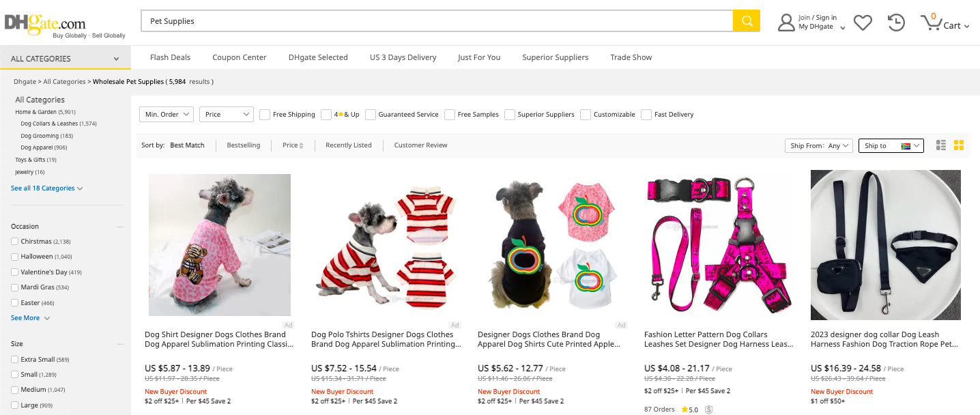Image resolution: width=980 pixels, height=415 pixels.
Task: Open the Ship From dropdown
Action: pos(818,145)
